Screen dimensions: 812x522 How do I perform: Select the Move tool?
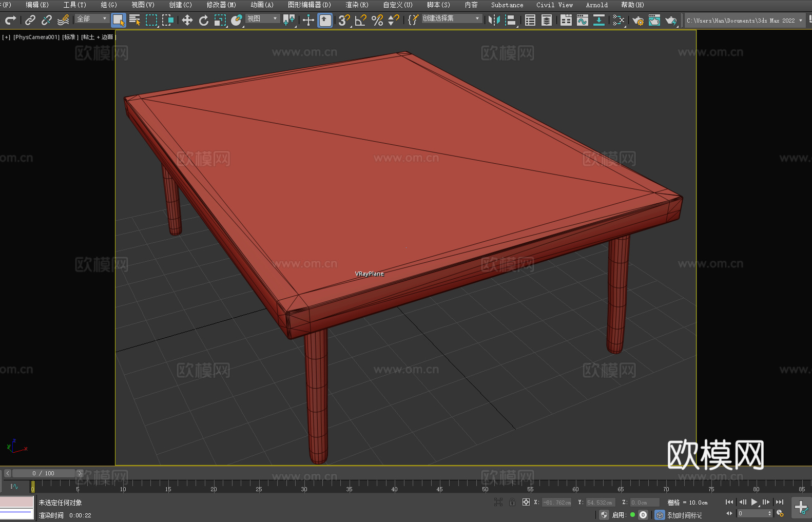click(187, 20)
